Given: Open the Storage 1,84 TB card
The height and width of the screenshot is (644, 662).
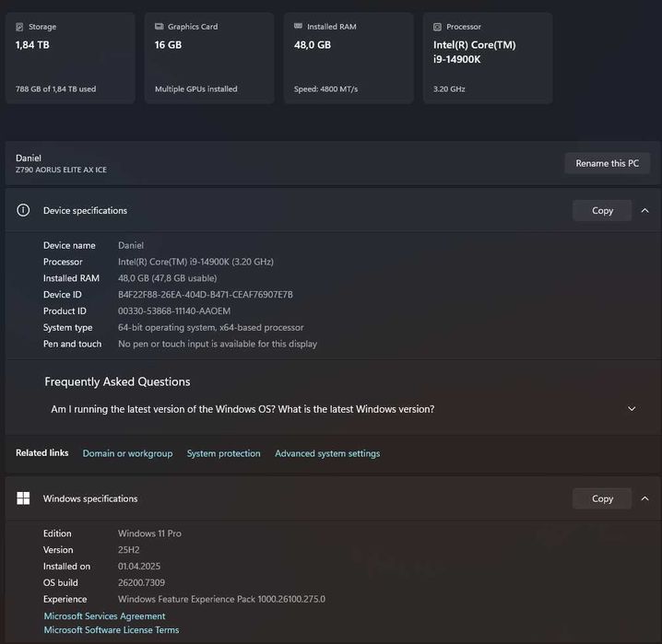Looking at the screenshot, I should [x=70, y=58].
